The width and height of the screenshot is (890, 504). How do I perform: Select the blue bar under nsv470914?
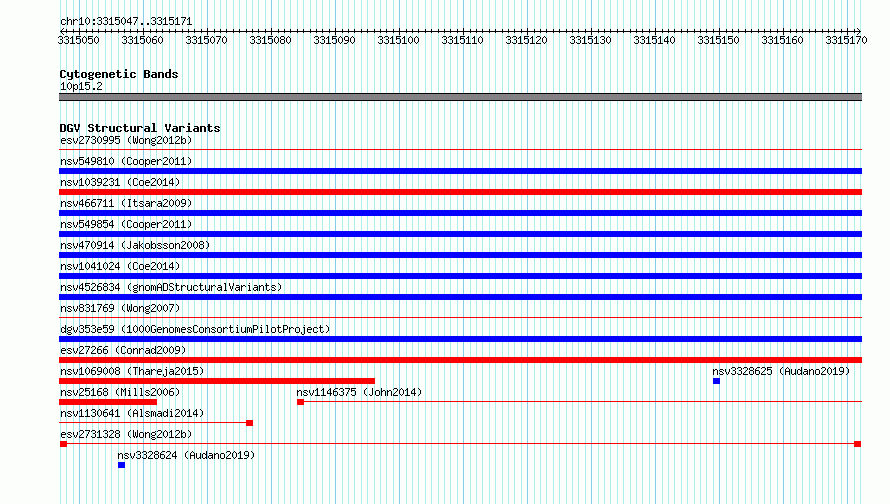(460, 255)
